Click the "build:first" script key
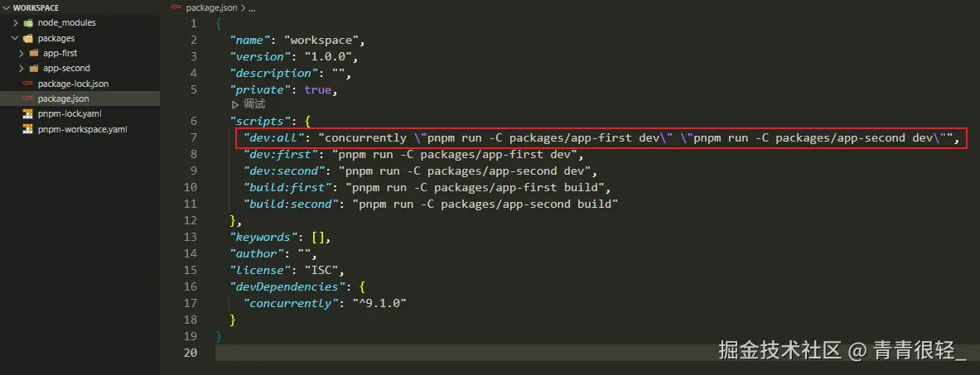Viewport: 980px width, 375px height. click(287, 187)
